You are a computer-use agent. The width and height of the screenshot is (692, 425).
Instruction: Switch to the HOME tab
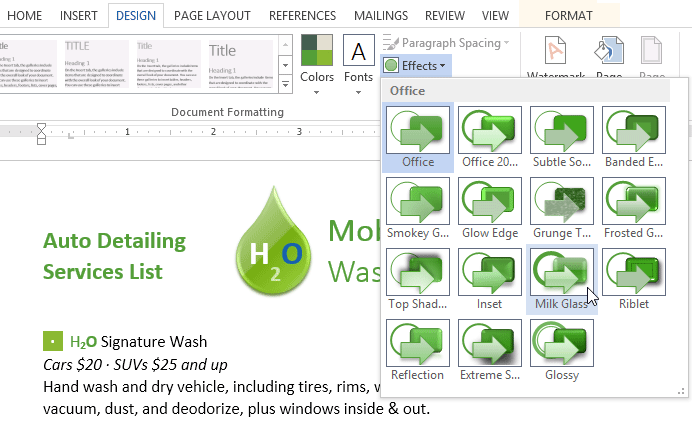(x=24, y=16)
